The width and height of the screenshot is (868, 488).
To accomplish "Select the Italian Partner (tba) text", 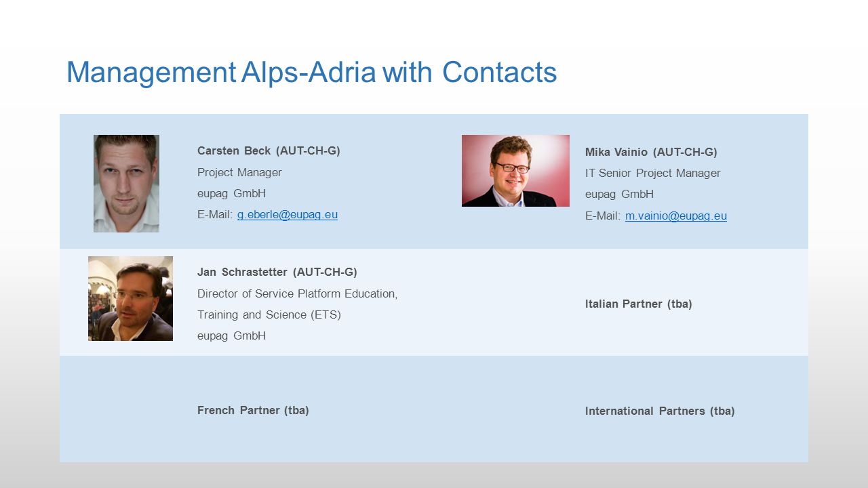I will point(639,304).
